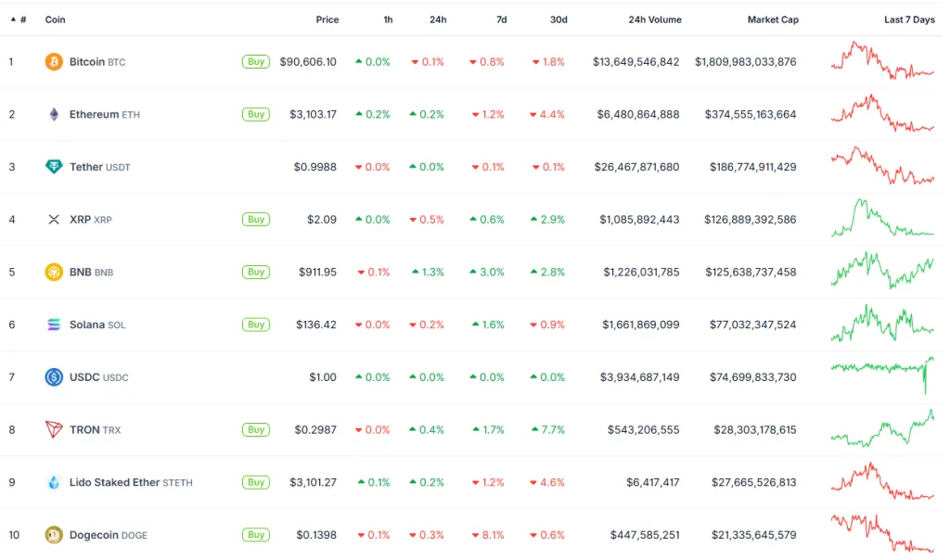
Task: Click the USDC logo icon
Action: click(54, 377)
